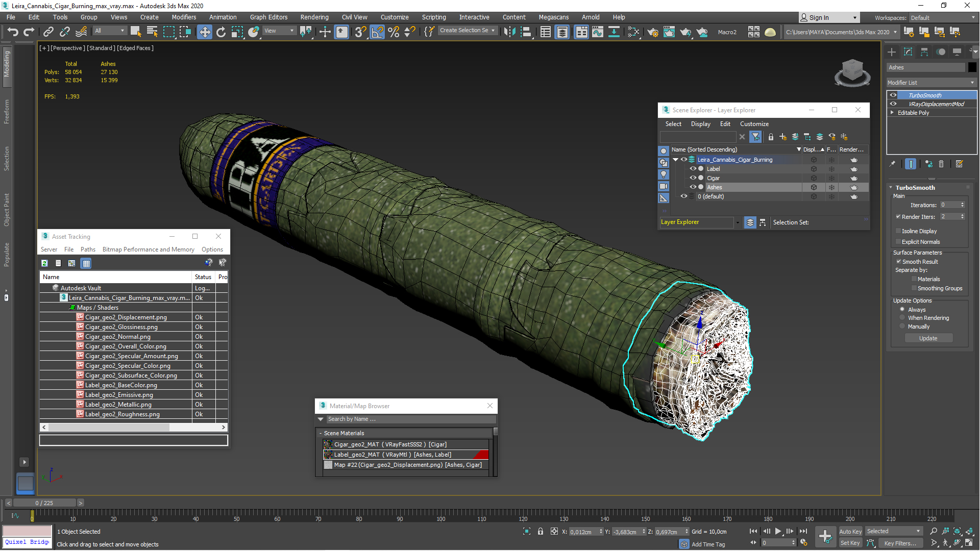Viewport: 980px width, 551px height.
Task: Click the Render Setup teapot icon
Action: pyautogui.click(x=653, y=32)
